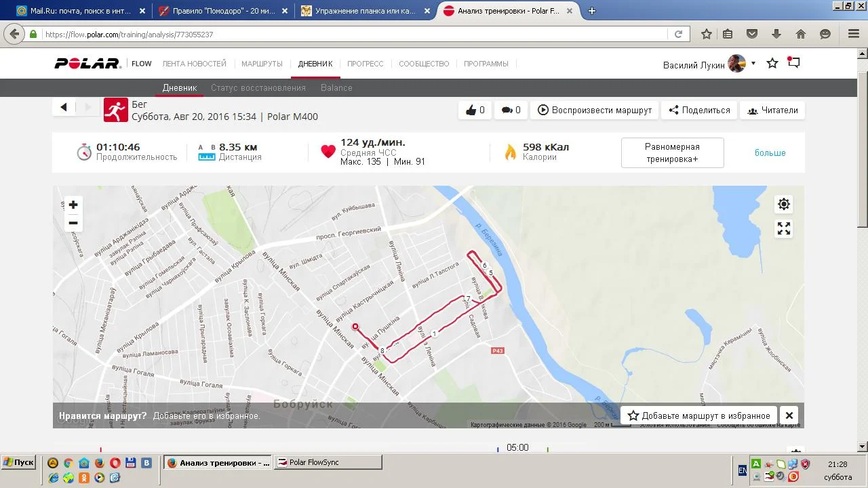This screenshot has width=868, height=488.
Task: Open Лента новостей in navigation
Action: click(195, 64)
